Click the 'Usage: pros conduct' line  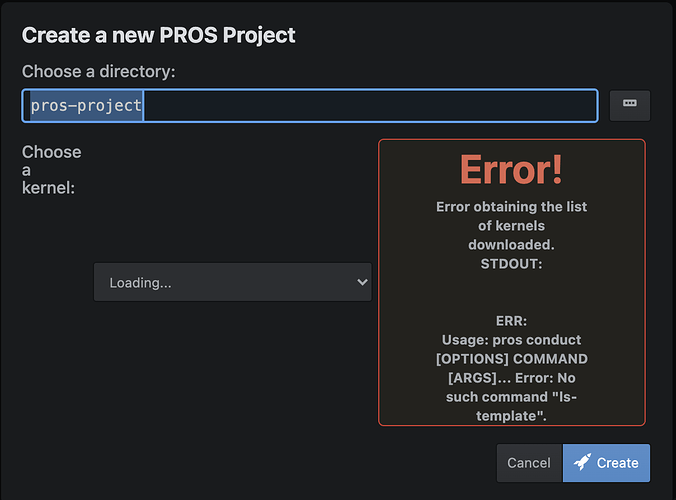click(511, 340)
